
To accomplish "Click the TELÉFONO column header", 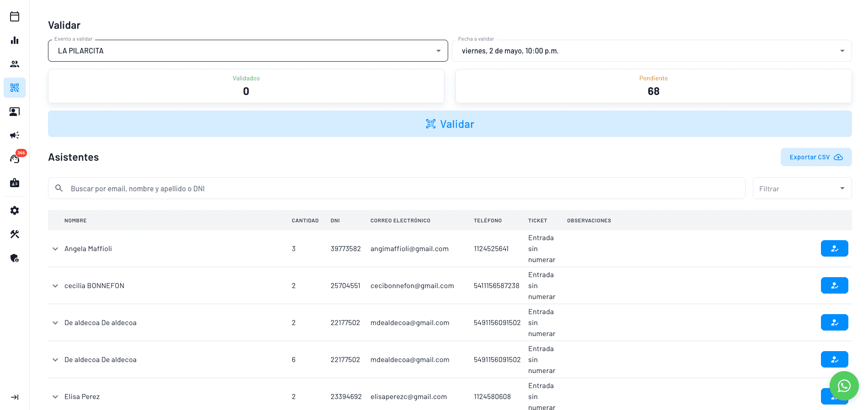I will [488, 221].
